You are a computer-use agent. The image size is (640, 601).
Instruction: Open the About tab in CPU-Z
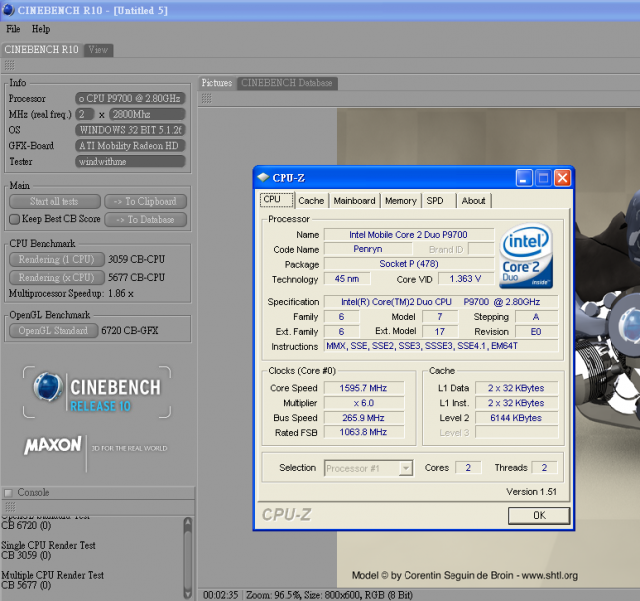click(x=473, y=201)
